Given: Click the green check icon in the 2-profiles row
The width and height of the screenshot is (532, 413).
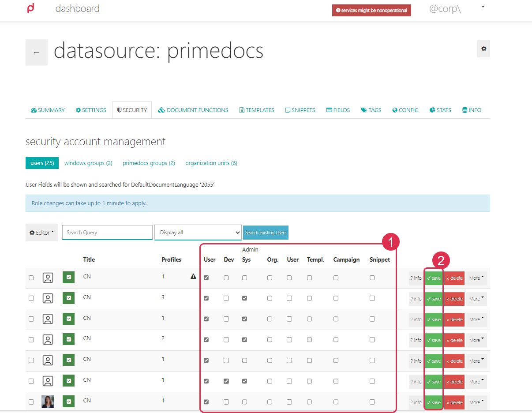Looking at the screenshot, I should click(x=68, y=340).
